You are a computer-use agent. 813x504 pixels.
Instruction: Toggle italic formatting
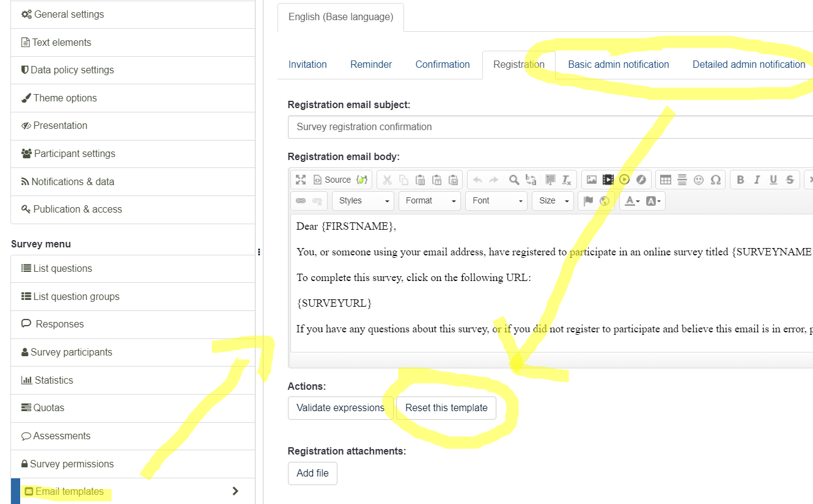point(757,180)
